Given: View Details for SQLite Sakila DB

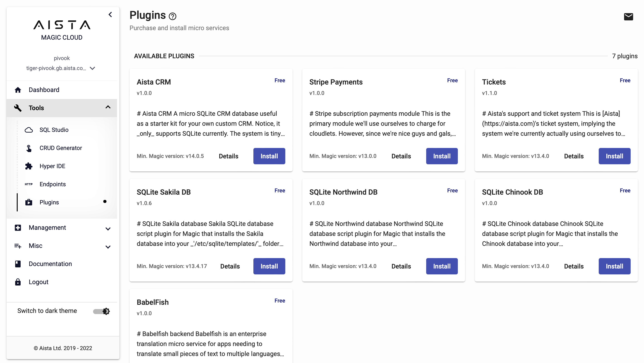Looking at the screenshot, I should 230,266.
